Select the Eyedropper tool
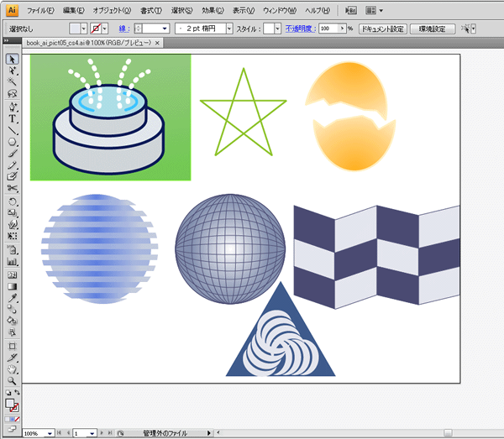Image resolution: width=504 pixels, height=439 pixels. (x=13, y=298)
